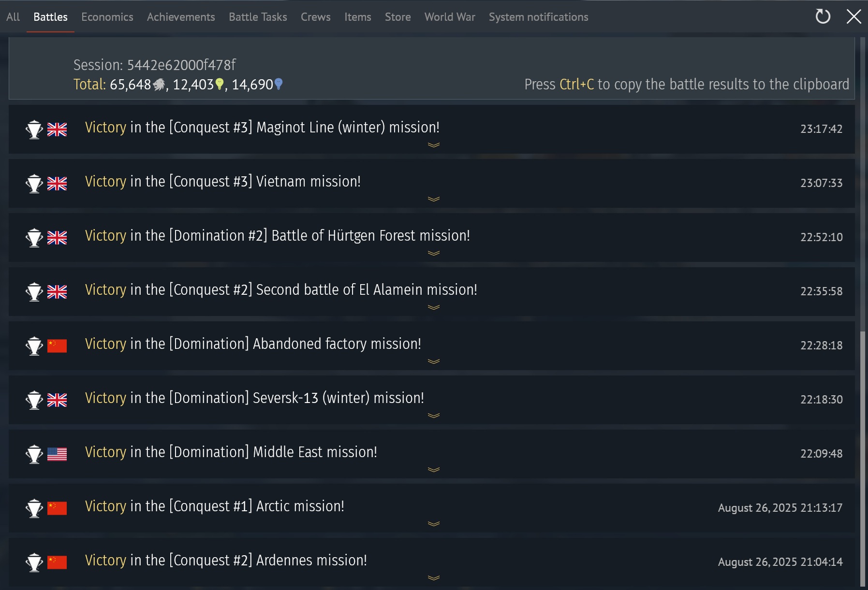The height and width of the screenshot is (590, 868).
Task: Click the trophy icon for Maginot Line battle
Action: 34,130
